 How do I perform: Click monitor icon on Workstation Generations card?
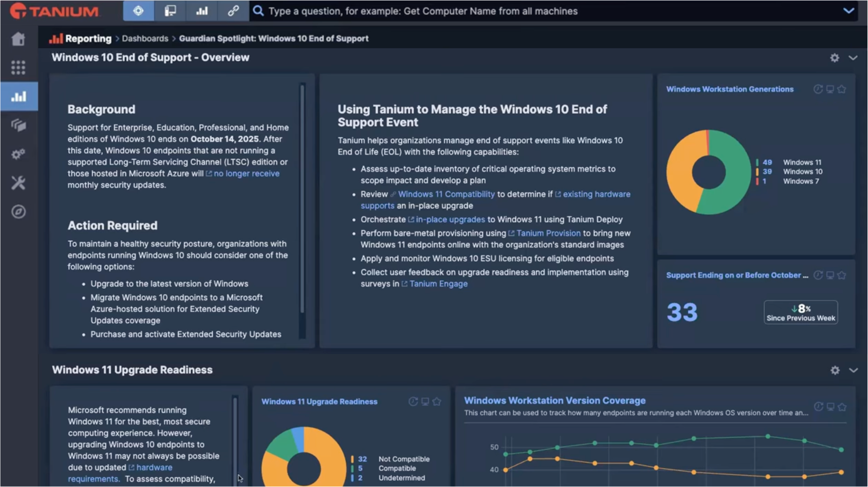pos(830,89)
